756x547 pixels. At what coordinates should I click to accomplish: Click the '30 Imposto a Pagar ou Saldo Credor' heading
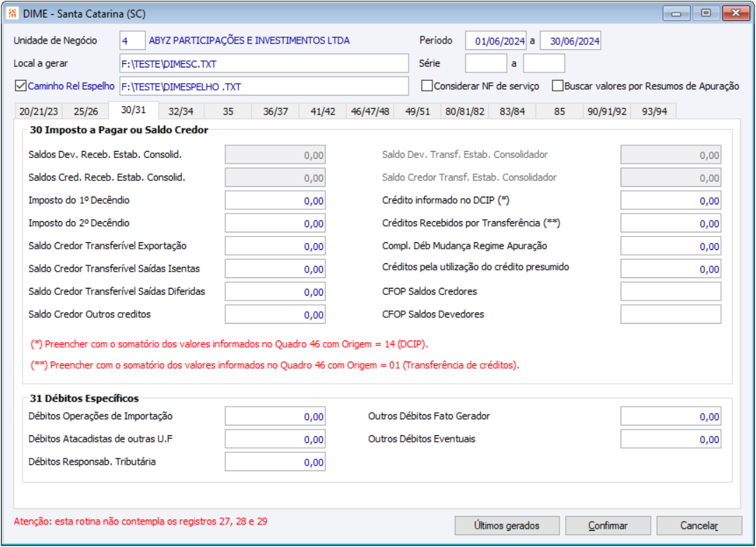119,130
